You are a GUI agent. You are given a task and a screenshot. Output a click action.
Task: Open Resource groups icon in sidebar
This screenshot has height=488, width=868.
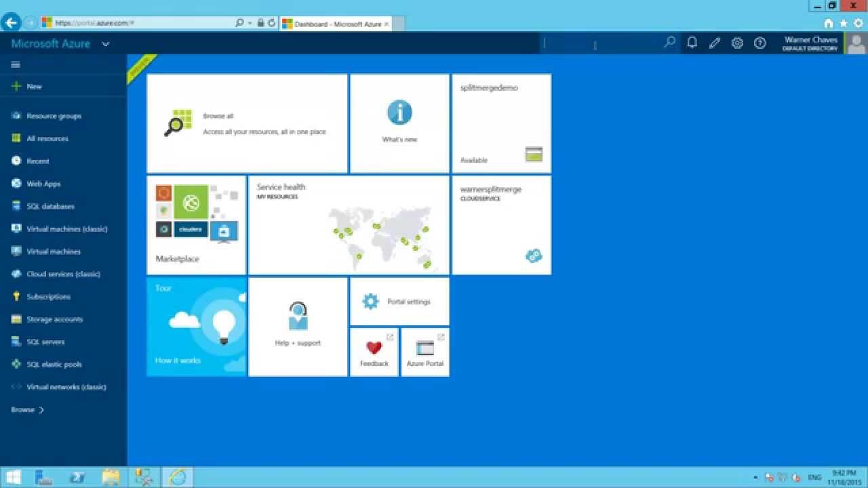coord(16,116)
